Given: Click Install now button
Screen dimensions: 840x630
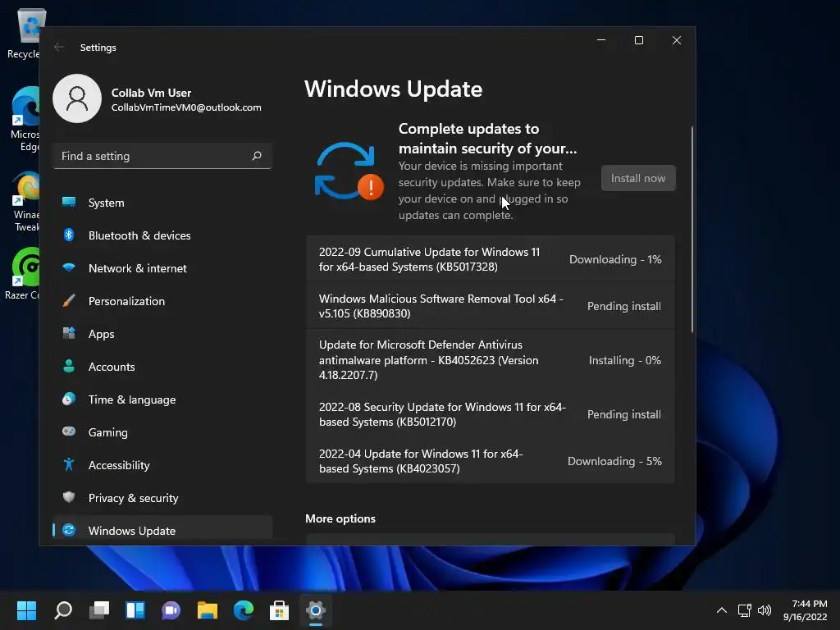Looking at the screenshot, I should pyautogui.click(x=638, y=178).
